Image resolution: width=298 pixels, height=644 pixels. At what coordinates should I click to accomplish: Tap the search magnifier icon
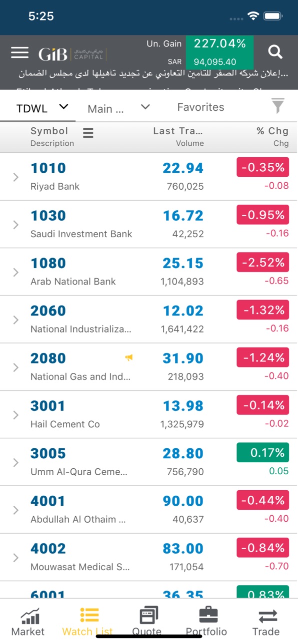pos(275,51)
